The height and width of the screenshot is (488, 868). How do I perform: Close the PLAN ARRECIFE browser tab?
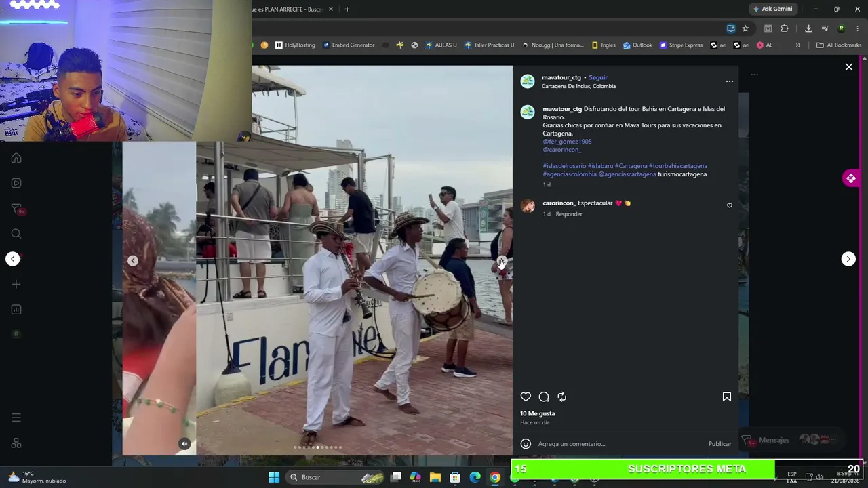click(x=331, y=9)
